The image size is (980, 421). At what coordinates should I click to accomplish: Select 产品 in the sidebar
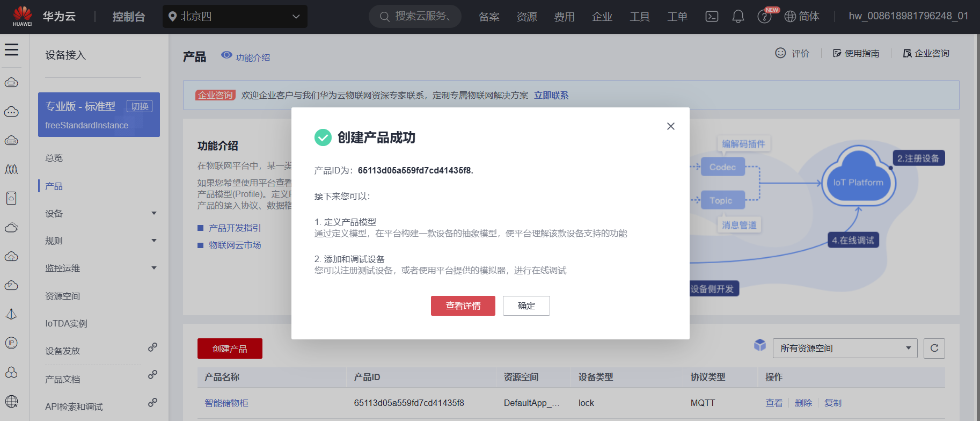(54, 186)
